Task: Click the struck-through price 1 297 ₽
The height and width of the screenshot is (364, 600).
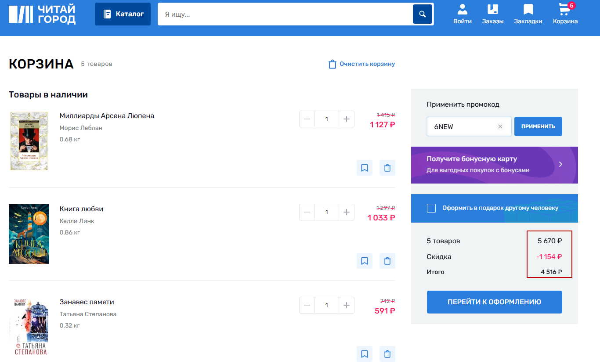Action: click(x=386, y=208)
